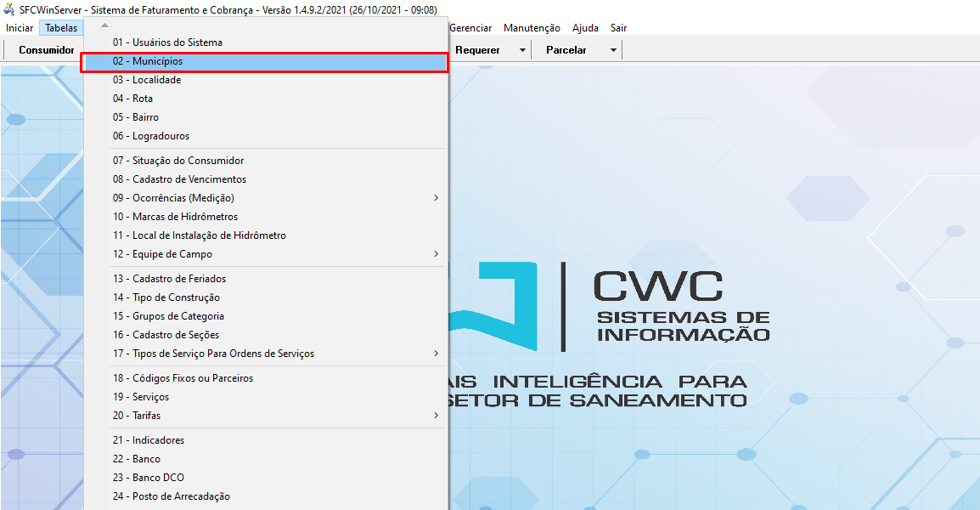Click Sair to exit the system

click(x=618, y=27)
